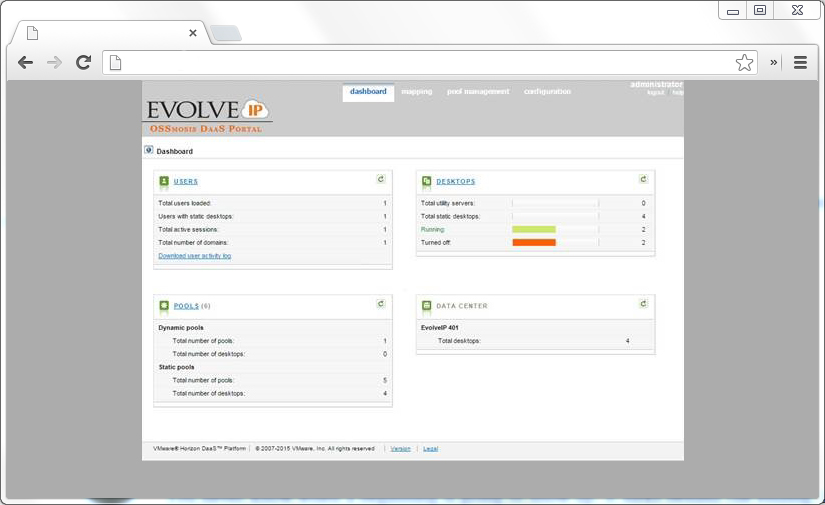Viewport: 825px width, 505px height.
Task: Click the 'OSSmosis DaaS Portal' subtitle
Action: 206,129
